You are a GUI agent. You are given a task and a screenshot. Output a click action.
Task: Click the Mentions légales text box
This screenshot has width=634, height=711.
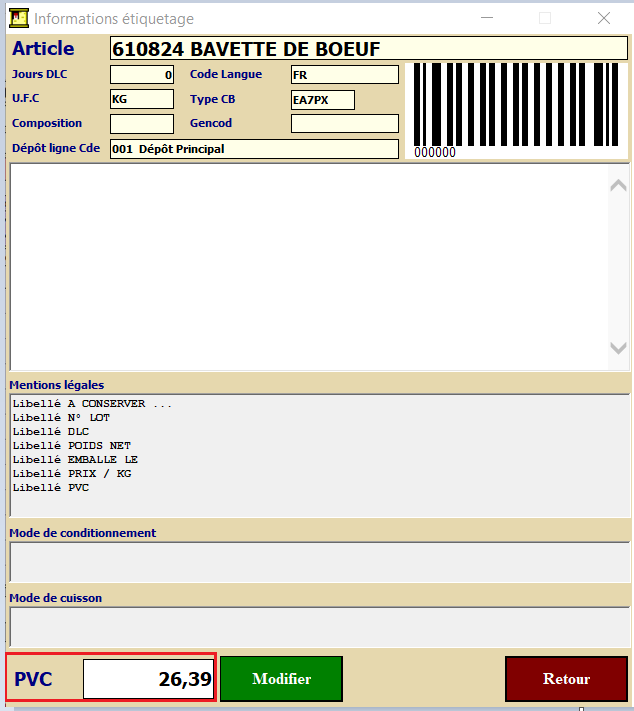point(319,455)
